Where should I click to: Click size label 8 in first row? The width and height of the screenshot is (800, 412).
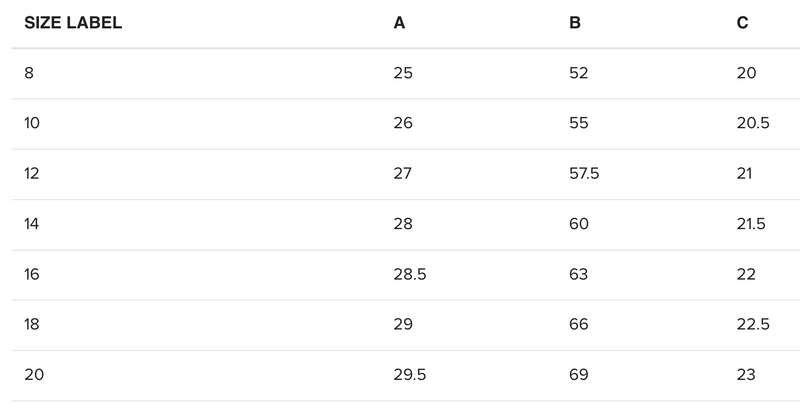(29, 73)
